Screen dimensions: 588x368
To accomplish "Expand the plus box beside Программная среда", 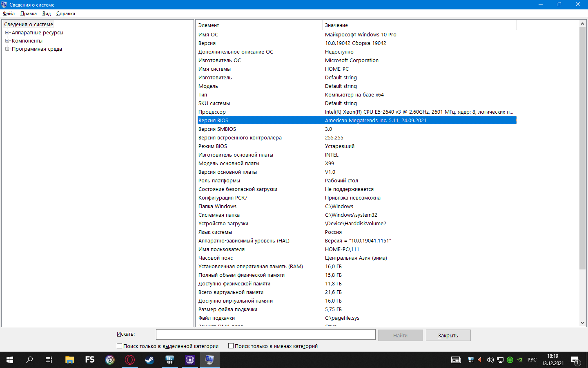I will [x=7, y=49].
